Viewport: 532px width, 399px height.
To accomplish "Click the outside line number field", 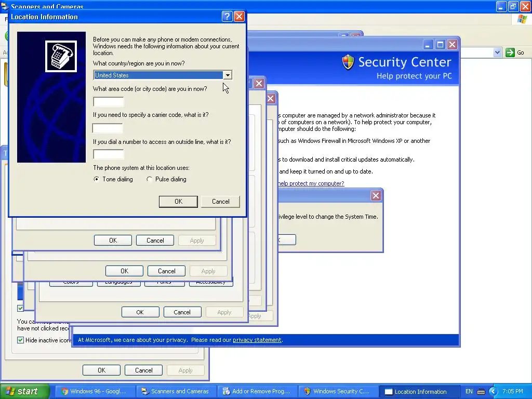I will 109,154.
